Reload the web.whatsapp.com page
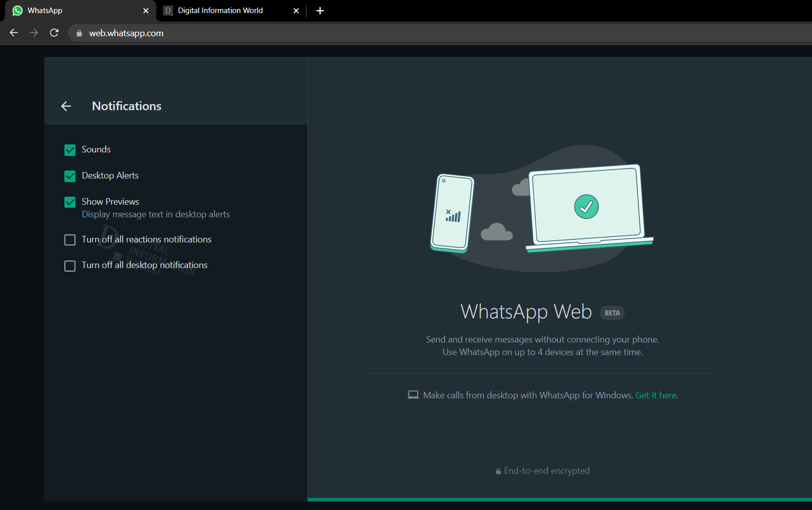This screenshot has width=812, height=510. pyautogui.click(x=54, y=33)
